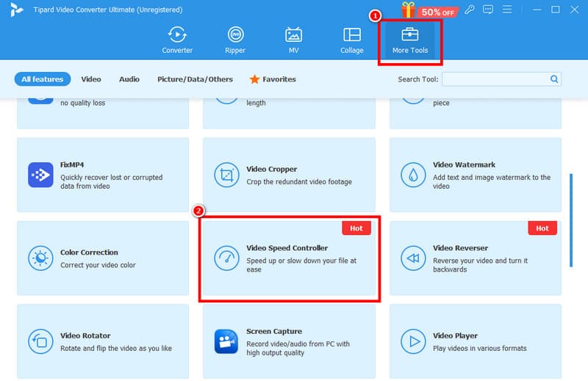Click 'Correct your video color' description
Screen dimensions: 588x381
point(98,265)
